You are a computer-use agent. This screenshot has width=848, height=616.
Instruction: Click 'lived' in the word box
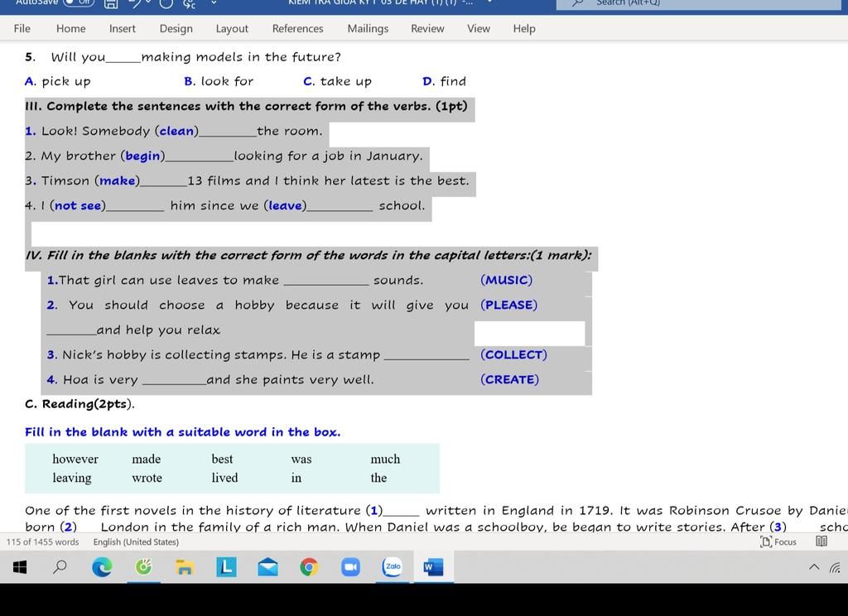pyautogui.click(x=224, y=478)
